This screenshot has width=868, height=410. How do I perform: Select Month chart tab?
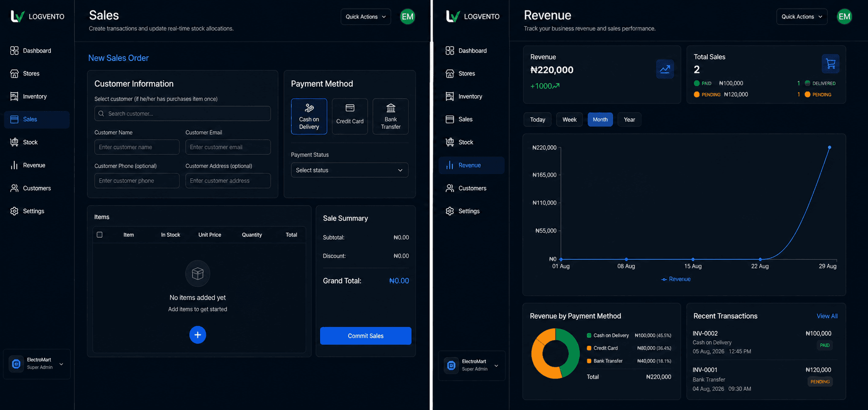pyautogui.click(x=600, y=119)
